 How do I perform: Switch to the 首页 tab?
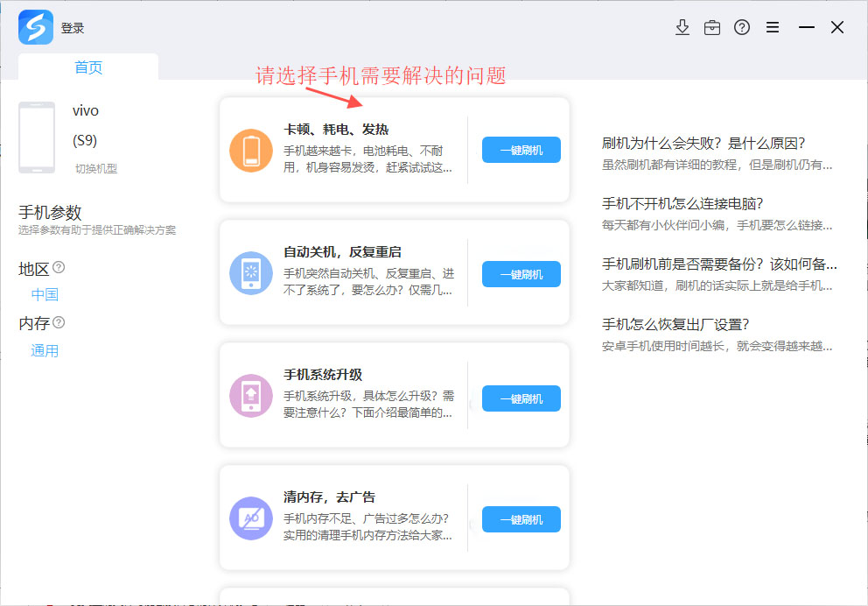point(87,66)
